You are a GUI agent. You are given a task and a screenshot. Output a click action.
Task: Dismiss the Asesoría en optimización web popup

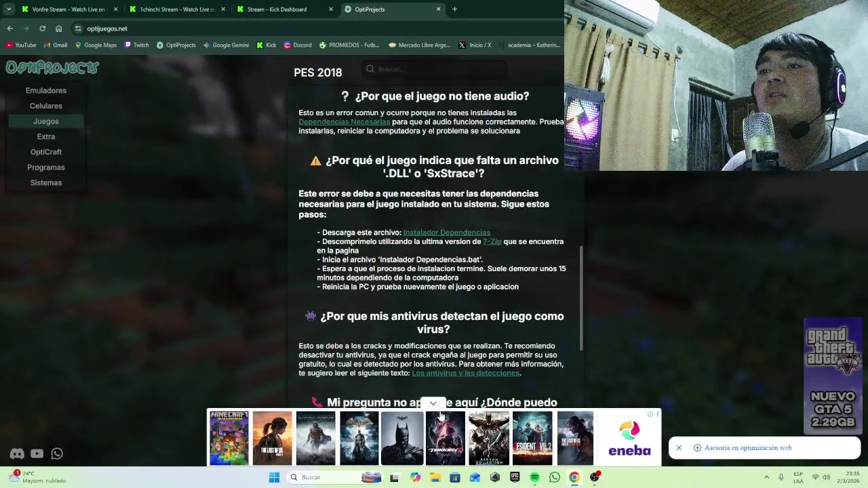click(679, 448)
